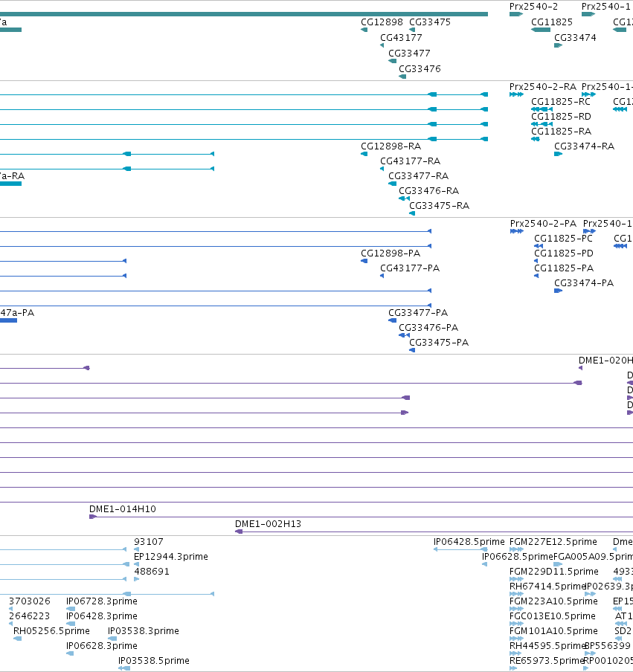Select the CG11825-PC protein label
This screenshot has height=672, width=633.
tap(563, 239)
